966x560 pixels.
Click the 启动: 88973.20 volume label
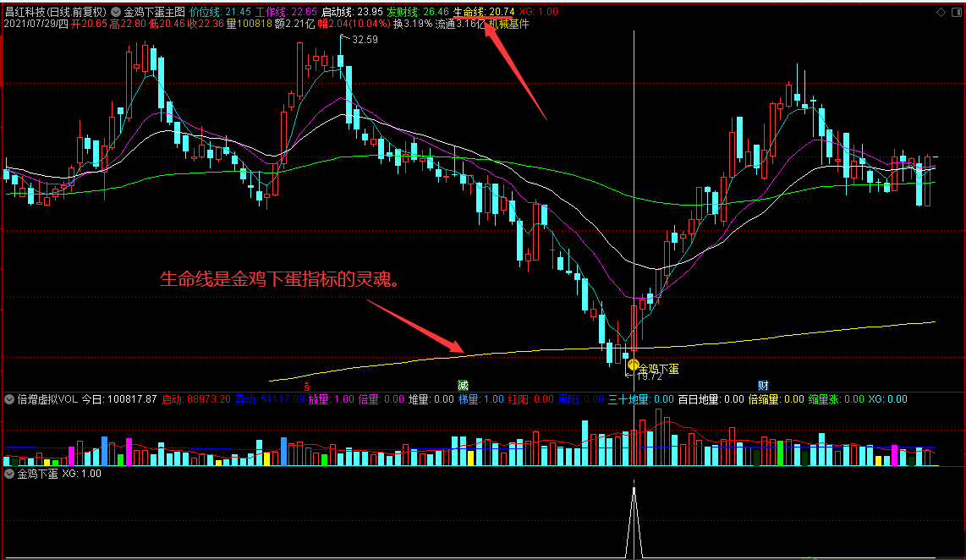click(x=196, y=399)
